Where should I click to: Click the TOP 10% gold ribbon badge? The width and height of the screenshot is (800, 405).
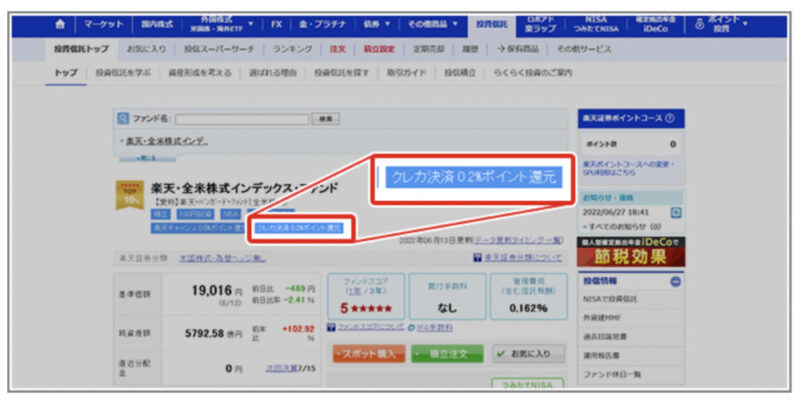130,194
